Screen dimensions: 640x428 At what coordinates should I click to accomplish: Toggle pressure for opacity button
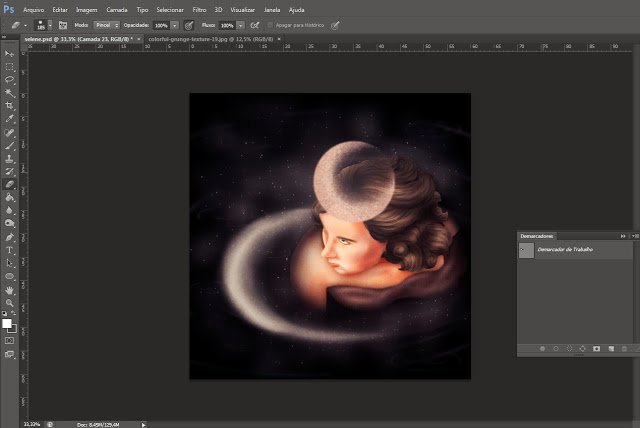point(189,25)
